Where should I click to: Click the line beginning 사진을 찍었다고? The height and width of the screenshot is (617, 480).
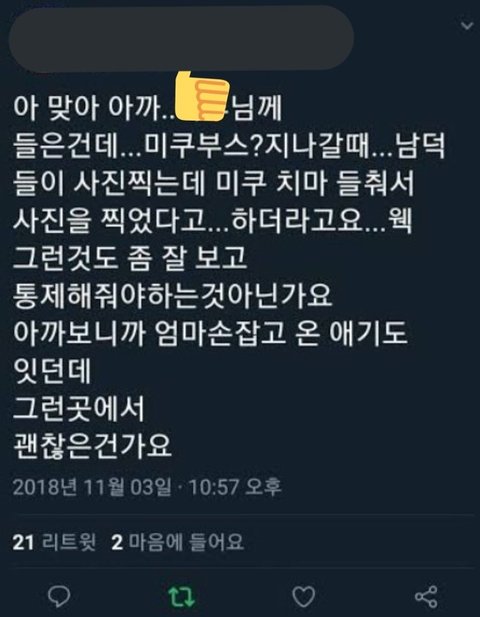(213, 222)
